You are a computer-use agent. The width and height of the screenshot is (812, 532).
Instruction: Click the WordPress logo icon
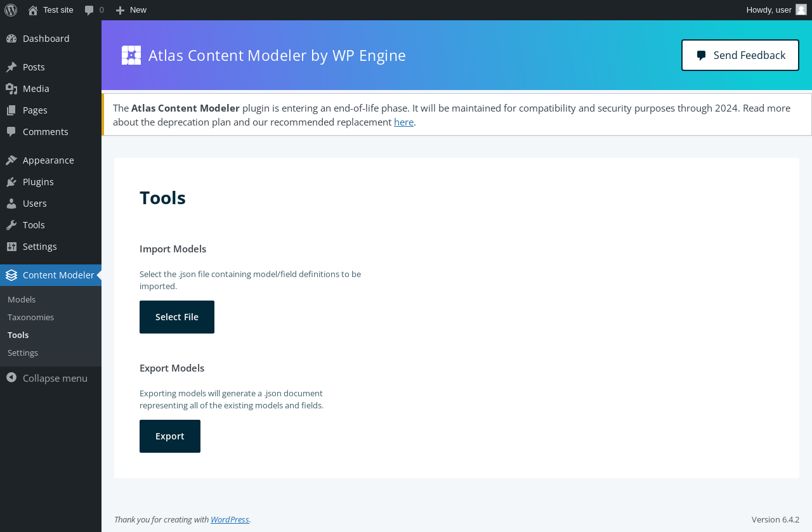11,10
